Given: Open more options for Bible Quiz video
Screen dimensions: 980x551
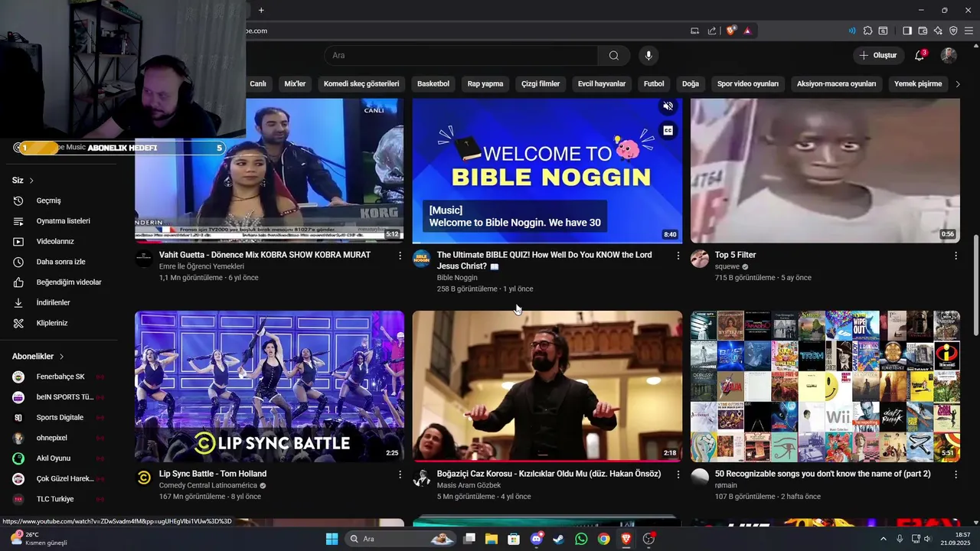Looking at the screenshot, I should tap(678, 256).
